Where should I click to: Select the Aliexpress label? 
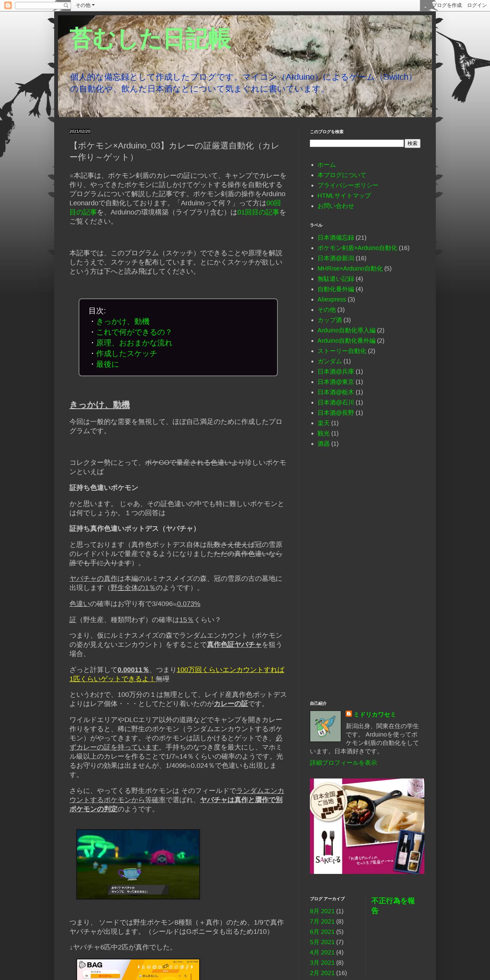tap(332, 300)
